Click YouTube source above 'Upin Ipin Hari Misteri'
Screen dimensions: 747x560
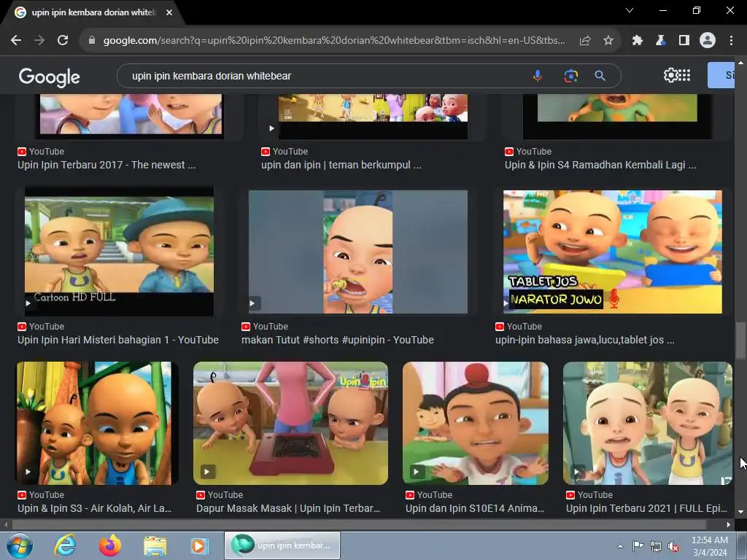(x=41, y=327)
